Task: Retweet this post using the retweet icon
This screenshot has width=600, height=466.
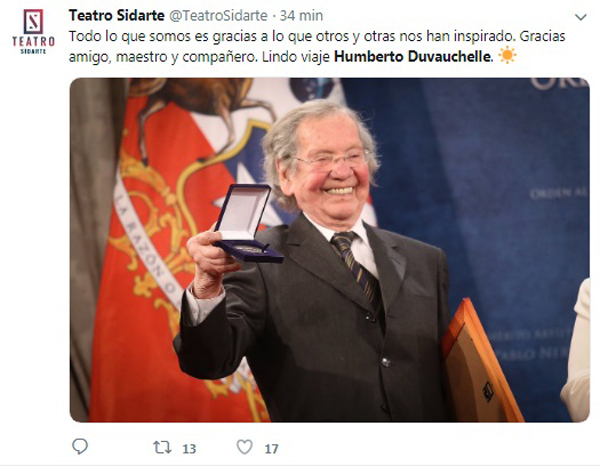Action: 162,447
